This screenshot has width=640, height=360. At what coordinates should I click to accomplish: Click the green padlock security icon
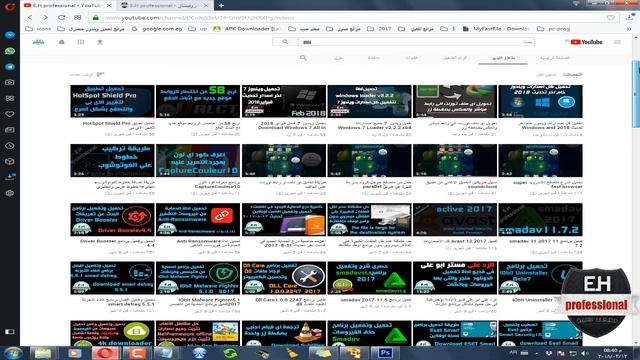tap(96, 18)
